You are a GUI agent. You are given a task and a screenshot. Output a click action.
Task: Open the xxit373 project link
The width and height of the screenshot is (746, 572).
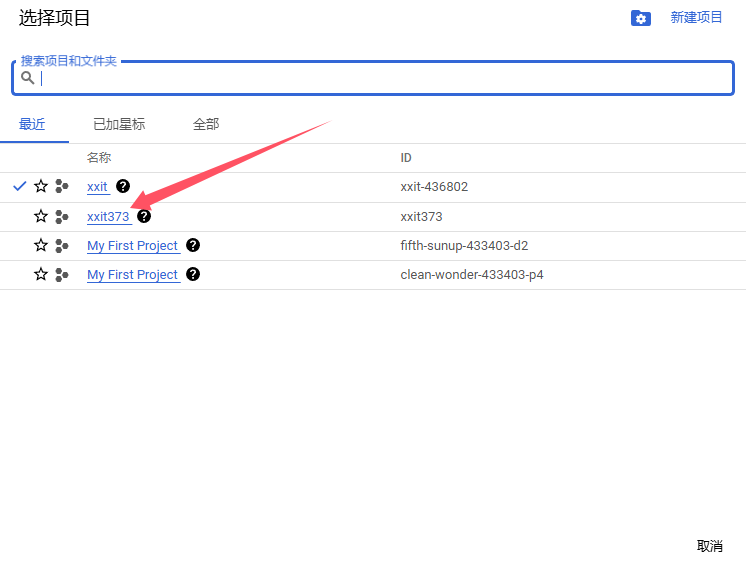108,217
